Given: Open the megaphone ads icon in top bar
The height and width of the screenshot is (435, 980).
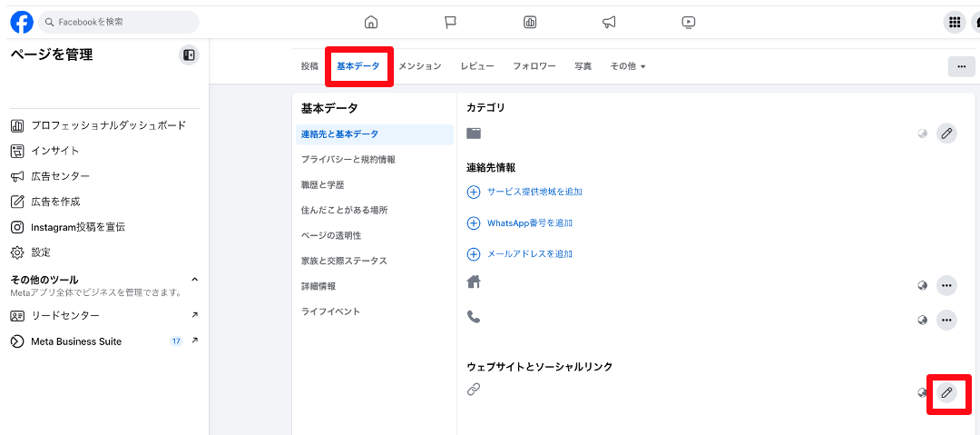Looking at the screenshot, I should [610, 23].
